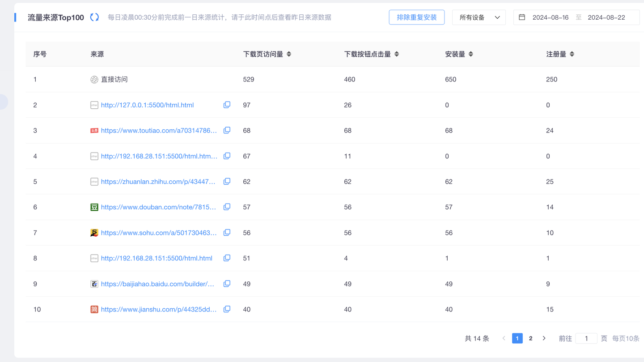
Task: Click the 529 download page visits cell
Action: pyautogui.click(x=249, y=80)
